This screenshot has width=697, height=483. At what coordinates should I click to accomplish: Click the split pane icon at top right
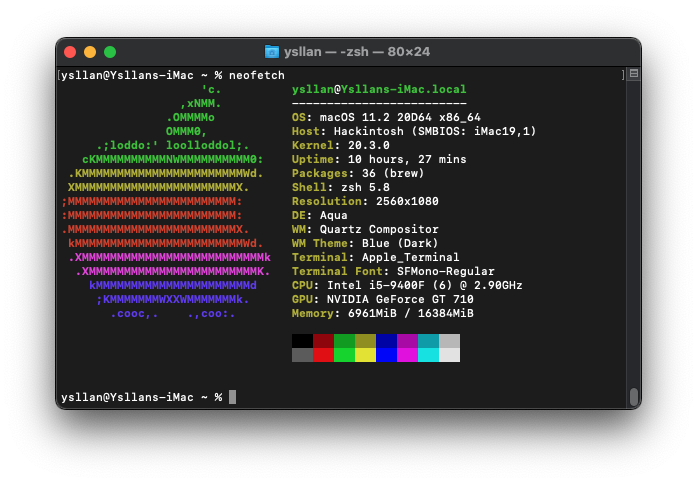pos(634,74)
